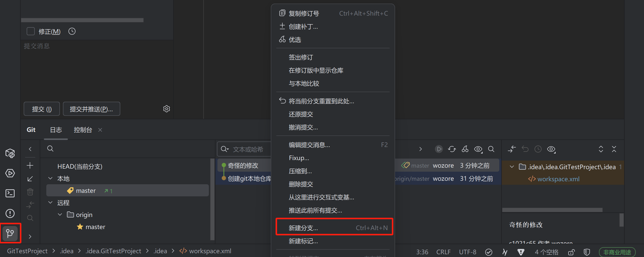644x257 pixels.
Task: Click the refresh icon in log toolbar
Action: click(x=452, y=149)
